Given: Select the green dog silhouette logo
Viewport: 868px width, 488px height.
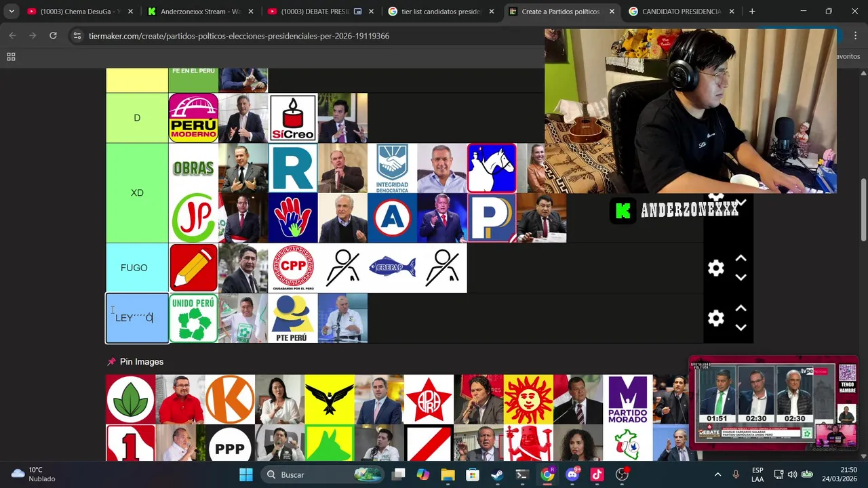Looking at the screenshot, I should 329,443.
